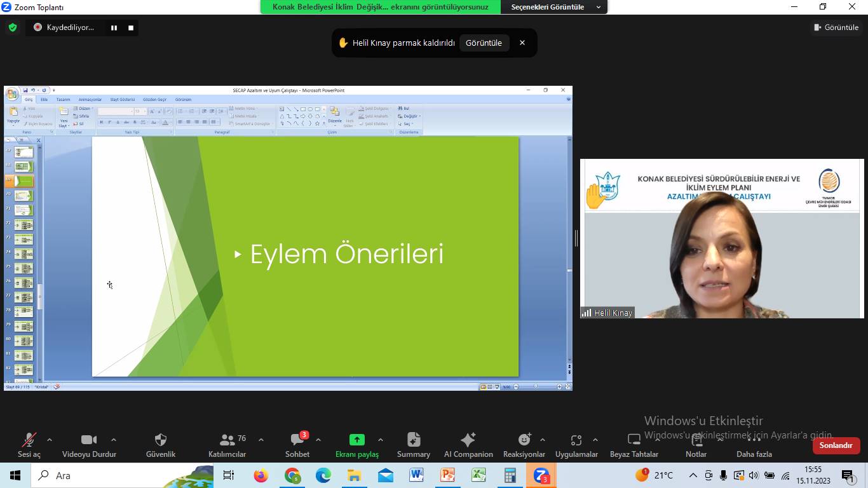
Task: Click Görüntüle in the raised hand notification
Action: click(x=484, y=43)
